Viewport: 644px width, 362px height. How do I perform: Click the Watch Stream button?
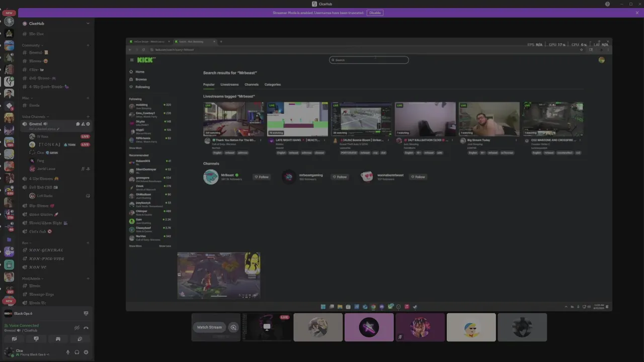pyautogui.click(x=209, y=327)
